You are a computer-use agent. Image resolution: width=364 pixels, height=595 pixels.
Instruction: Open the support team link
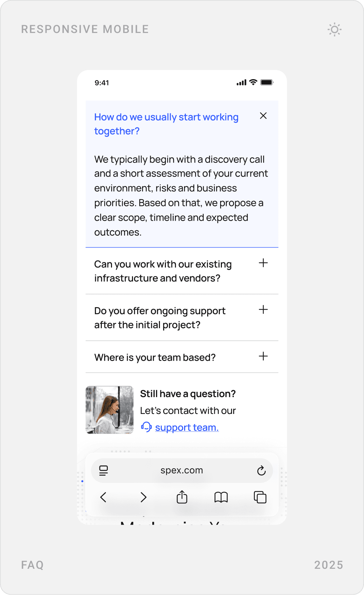[x=187, y=427]
